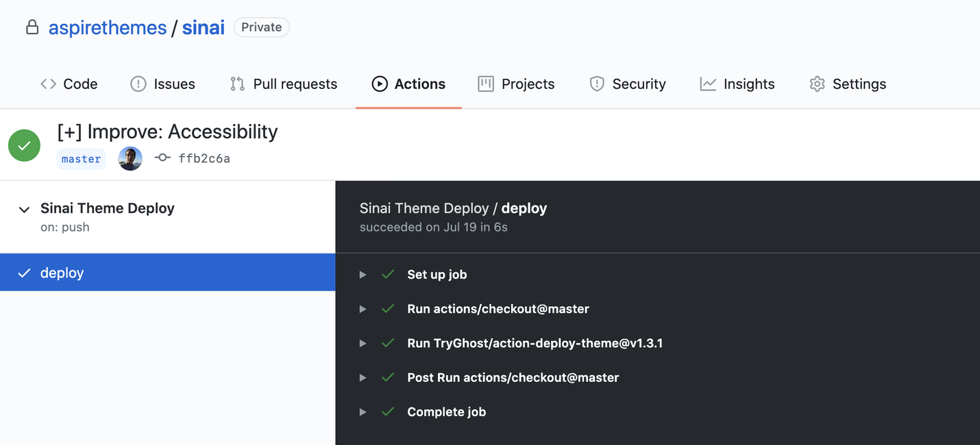Open the aspirethemes owner link

tap(108, 27)
